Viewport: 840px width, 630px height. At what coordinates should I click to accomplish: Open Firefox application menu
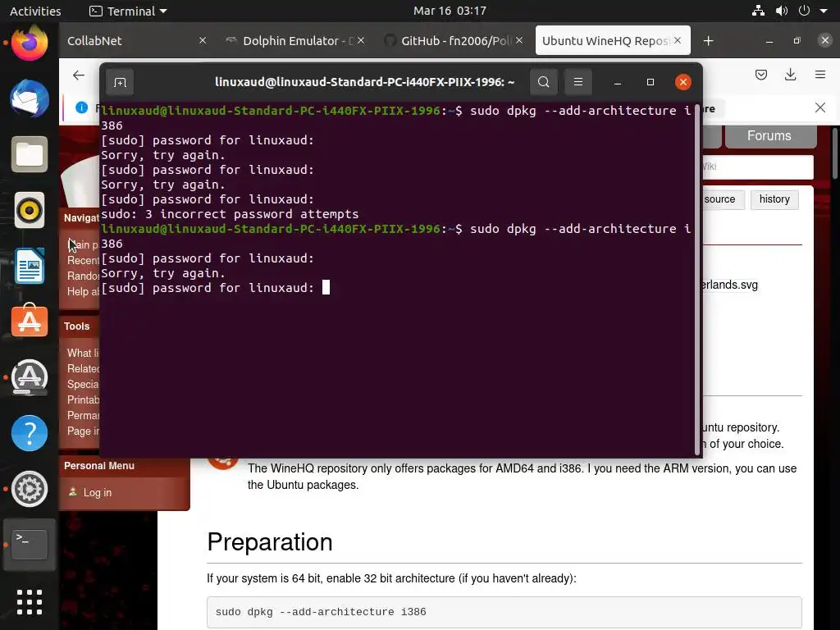819,75
